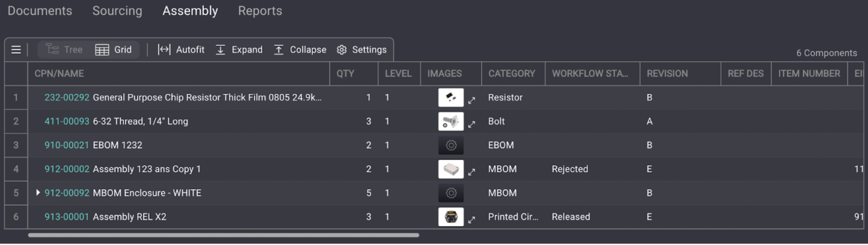This screenshot has height=245, width=868.
Task: Open part link 910-00021
Action: (67, 145)
